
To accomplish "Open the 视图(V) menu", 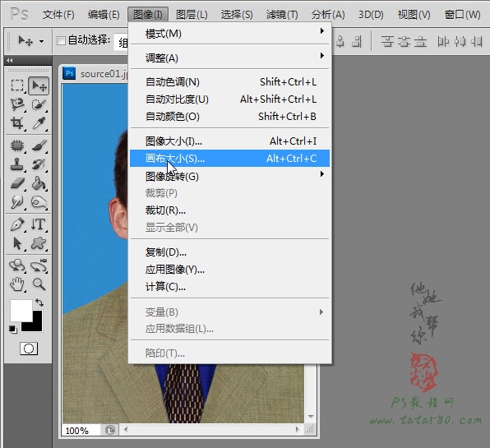I will [414, 14].
